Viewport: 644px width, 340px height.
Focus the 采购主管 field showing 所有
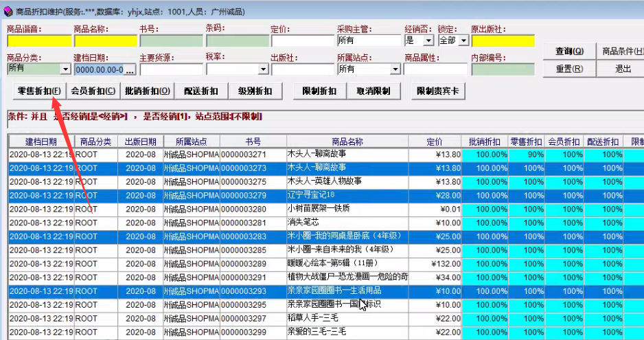click(x=369, y=41)
